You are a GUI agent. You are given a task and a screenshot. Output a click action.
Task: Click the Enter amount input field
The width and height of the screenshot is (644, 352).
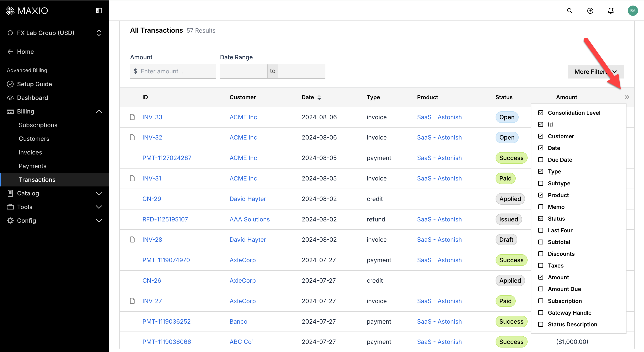[x=173, y=71]
